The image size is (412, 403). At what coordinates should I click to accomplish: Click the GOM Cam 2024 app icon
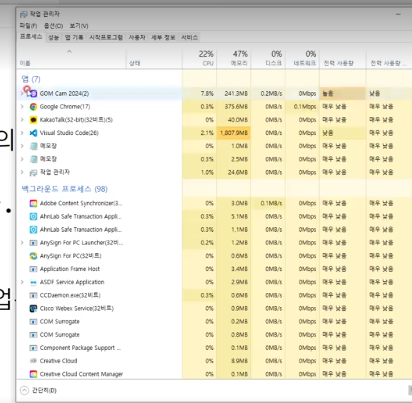33,93
